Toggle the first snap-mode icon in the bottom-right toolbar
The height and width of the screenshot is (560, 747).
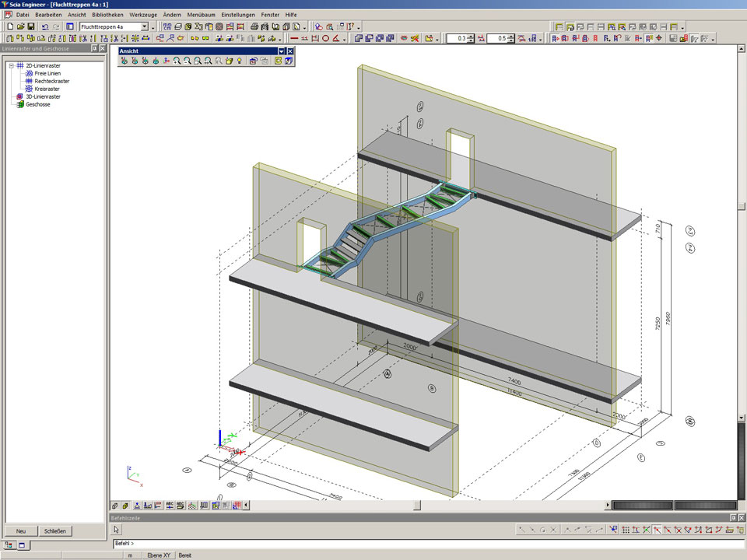click(524, 530)
